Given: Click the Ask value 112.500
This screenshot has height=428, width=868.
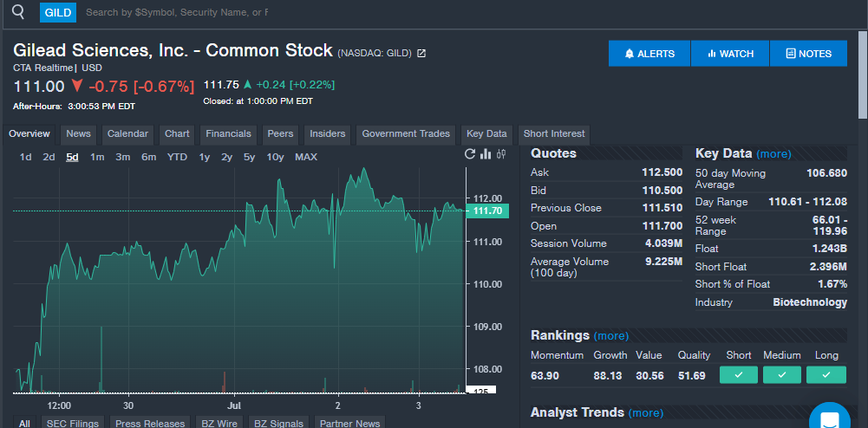Looking at the screenshot, I should pos(662,172).
